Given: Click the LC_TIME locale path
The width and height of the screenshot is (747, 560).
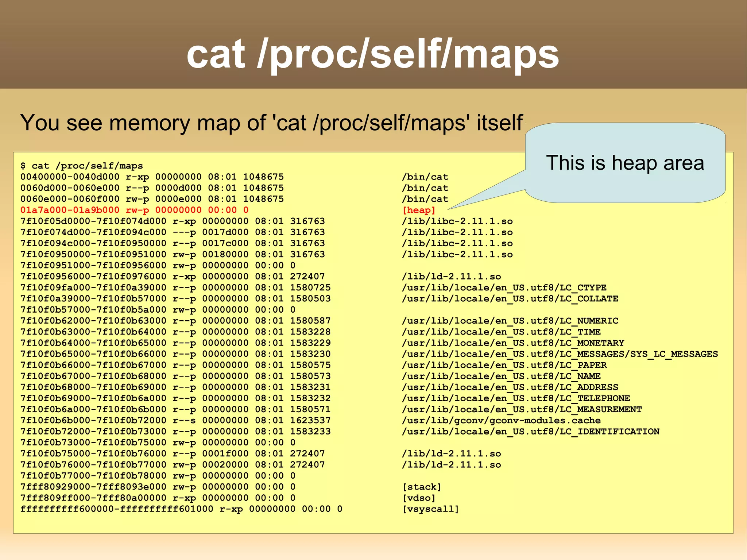Looking at the screenshot, I should 501,332.
